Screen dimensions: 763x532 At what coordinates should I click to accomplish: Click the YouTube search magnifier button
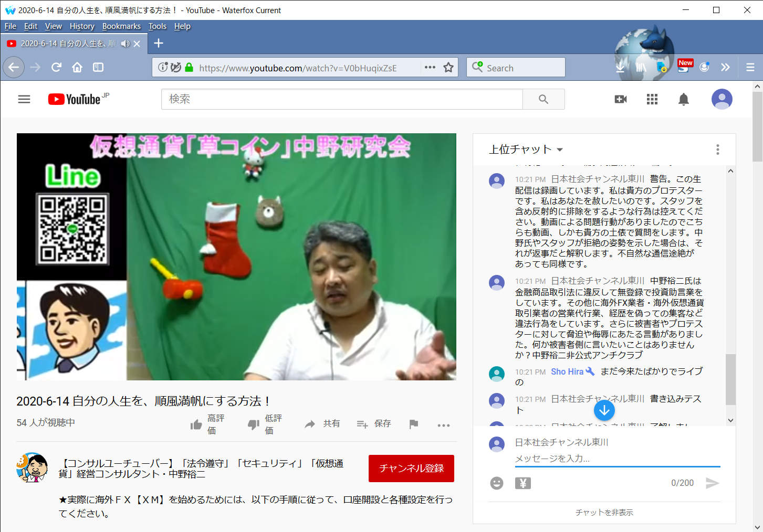(x=543, y=99)
